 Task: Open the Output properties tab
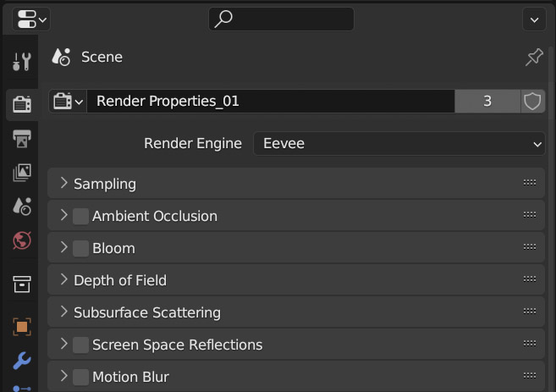22,138
